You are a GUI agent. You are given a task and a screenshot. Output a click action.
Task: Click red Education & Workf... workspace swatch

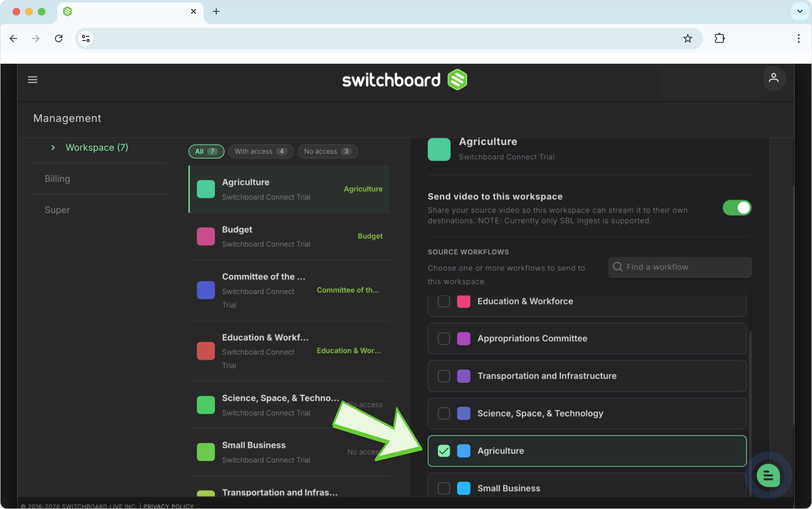pos(206,351)
